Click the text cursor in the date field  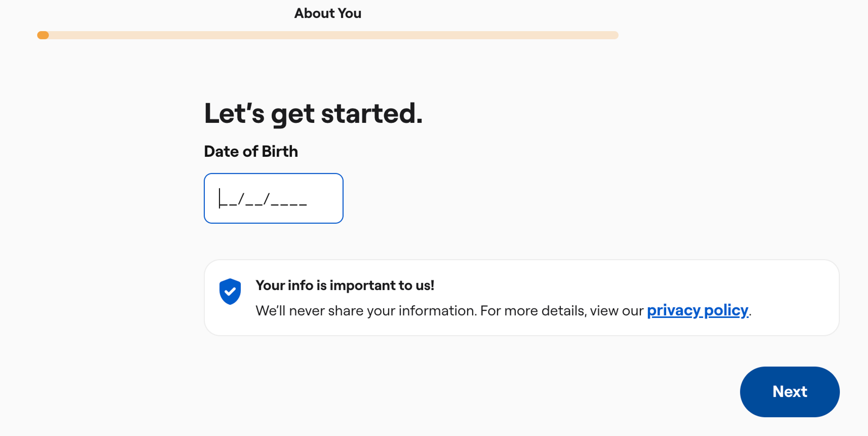[220, 198]
